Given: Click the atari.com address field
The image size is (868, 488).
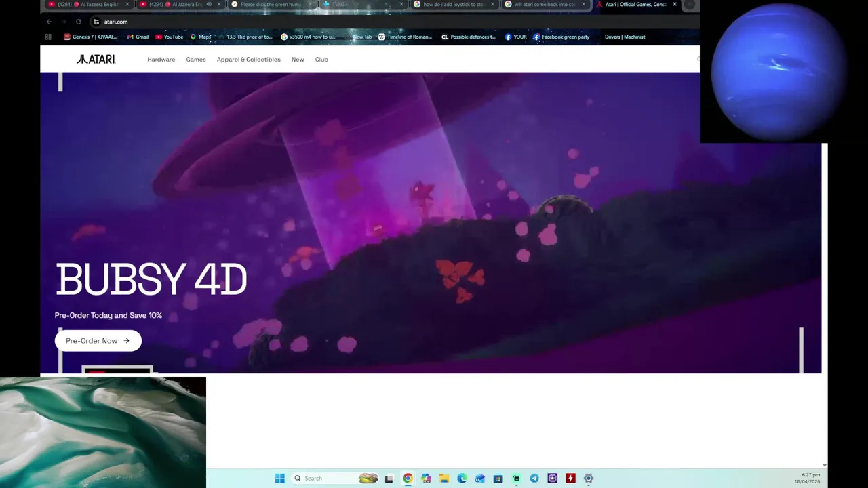Looking at the screenshot, I should [x=393, y=22].
